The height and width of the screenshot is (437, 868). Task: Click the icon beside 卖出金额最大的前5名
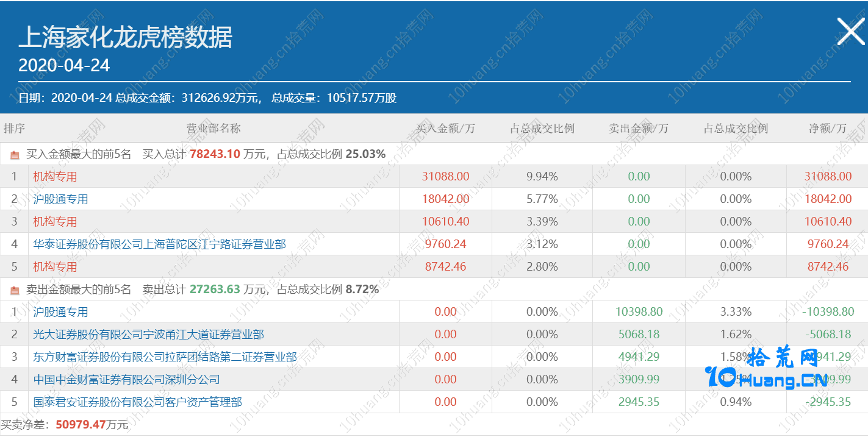(15, 290)
